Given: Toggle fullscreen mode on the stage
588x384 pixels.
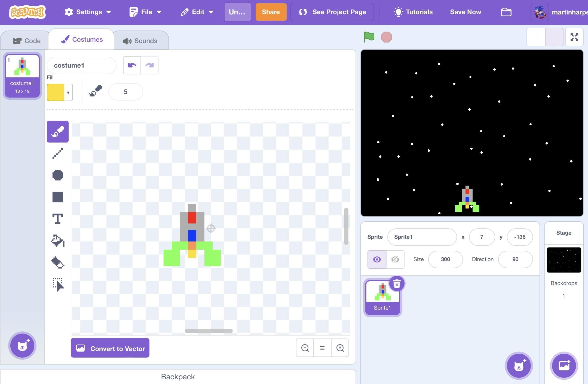Looking at the screenshot, I should [x=574, y=37].
